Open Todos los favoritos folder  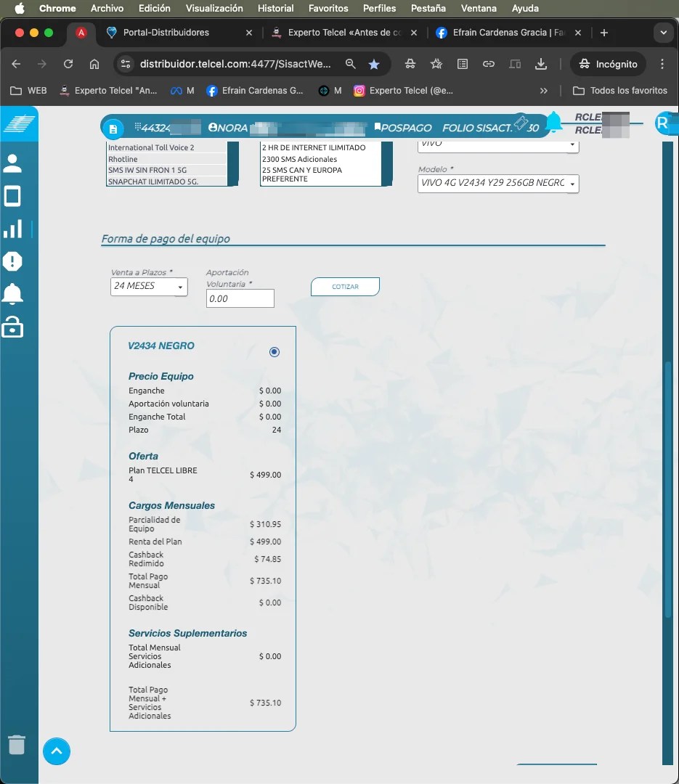(620, 91)
